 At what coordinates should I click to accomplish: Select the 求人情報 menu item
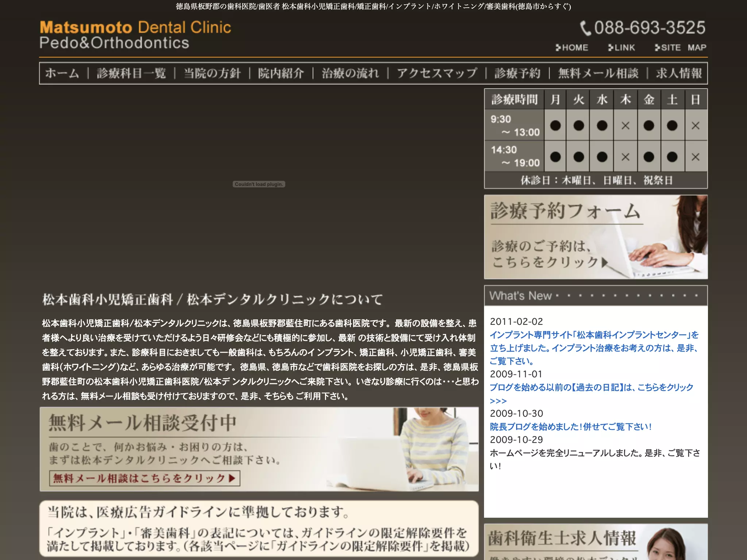(x=679, y=73)
